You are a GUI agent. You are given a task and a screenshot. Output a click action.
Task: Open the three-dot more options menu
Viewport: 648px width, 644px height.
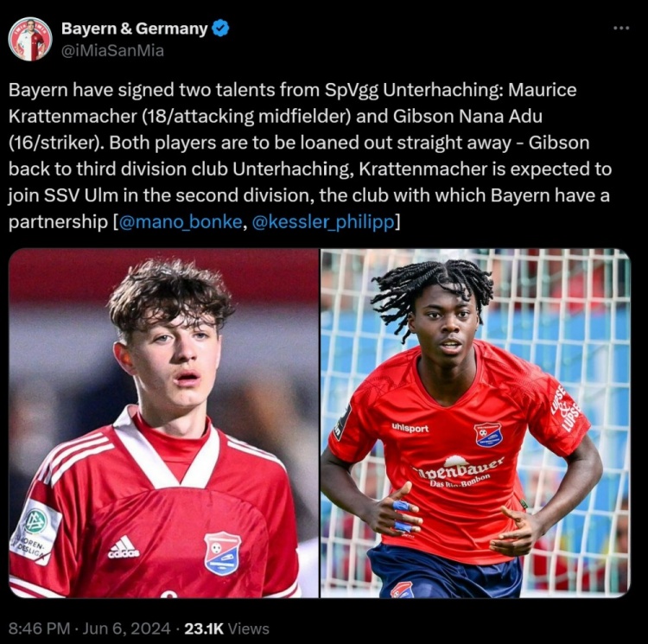(x=621, y=29)
